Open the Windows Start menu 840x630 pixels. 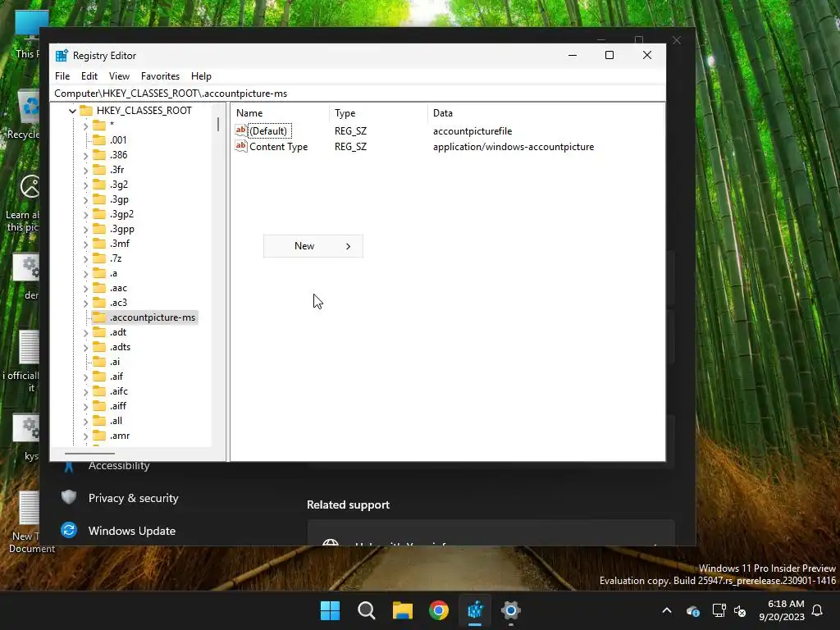pos(330,610)
